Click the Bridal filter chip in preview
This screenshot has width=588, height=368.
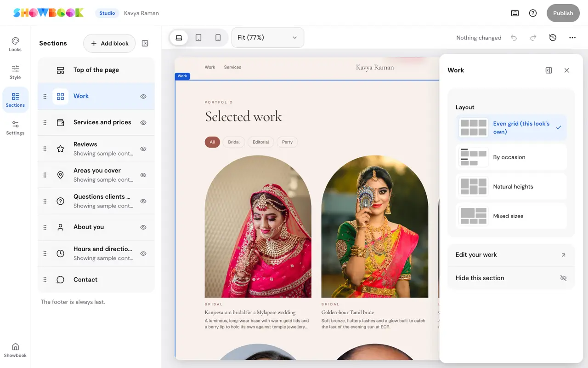[234, 142]
